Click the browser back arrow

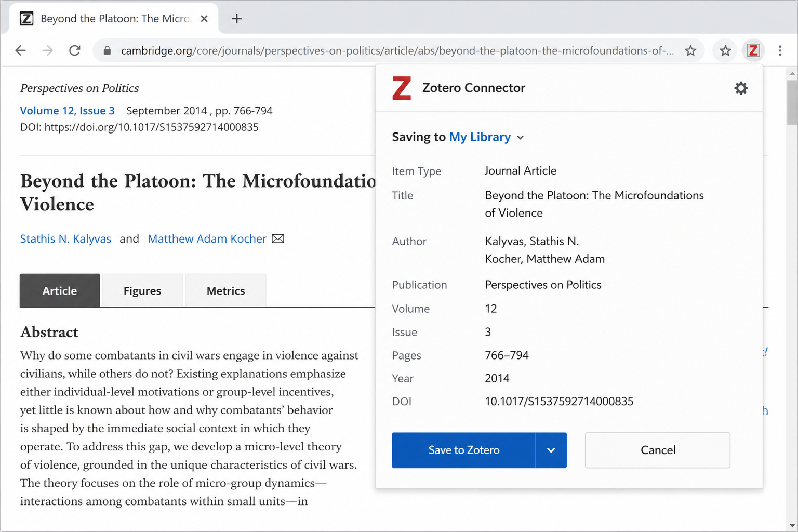pyautogui.click(x=21, y=50)
